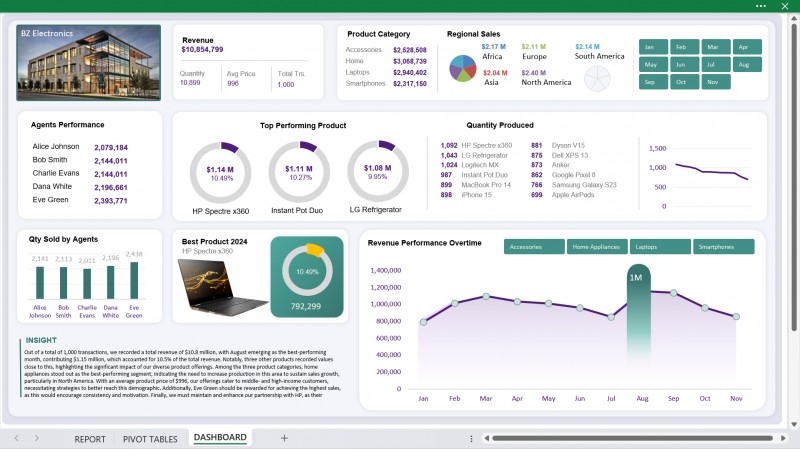Click the Regional Sales pie chart

pos(463,68)
